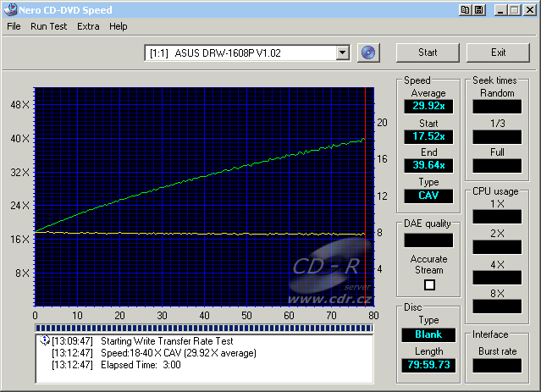Open the Extra menu
This screenshot has width=541, height=392.
point(88,26)
